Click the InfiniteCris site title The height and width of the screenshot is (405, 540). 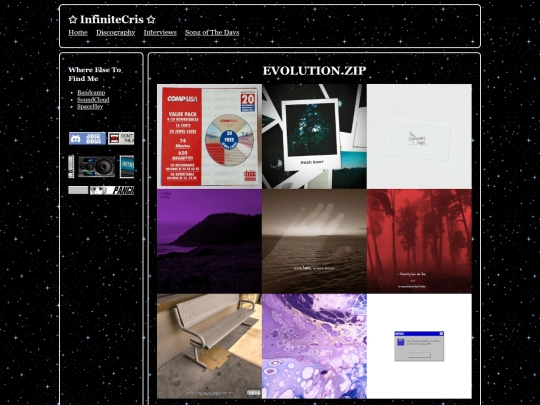[x=112, y=20]
